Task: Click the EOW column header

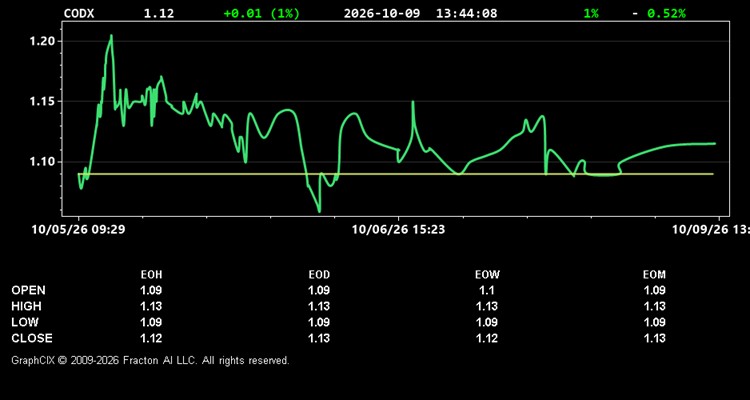Action: coord(487,275)
